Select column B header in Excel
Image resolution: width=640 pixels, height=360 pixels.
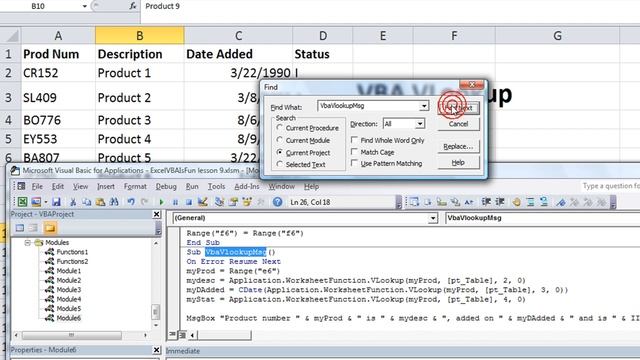pos(140,36)
